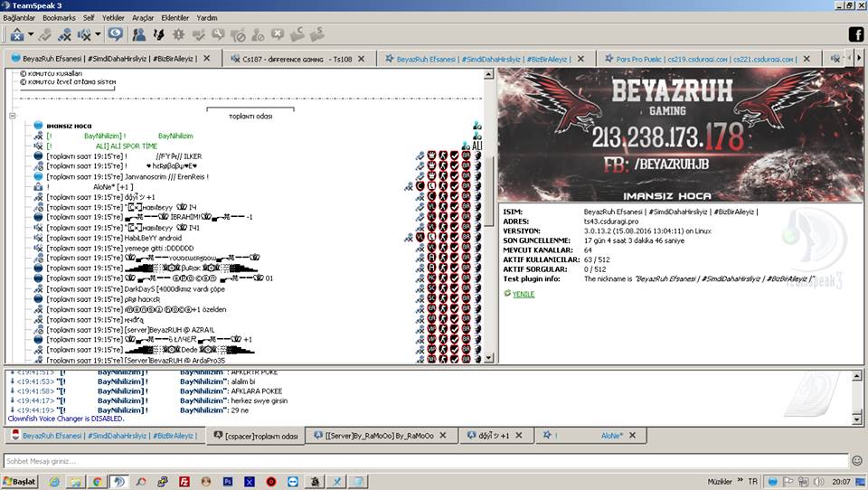This screenshot has width=868, height=490.
Task: Open FileZilla from the taskbar
Action: [184, 482]
